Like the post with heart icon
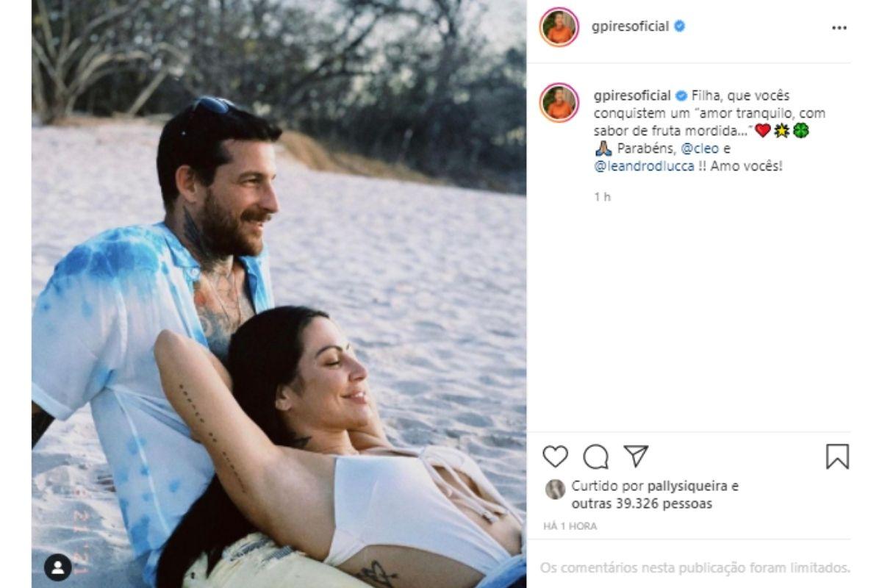 (555, 456)
